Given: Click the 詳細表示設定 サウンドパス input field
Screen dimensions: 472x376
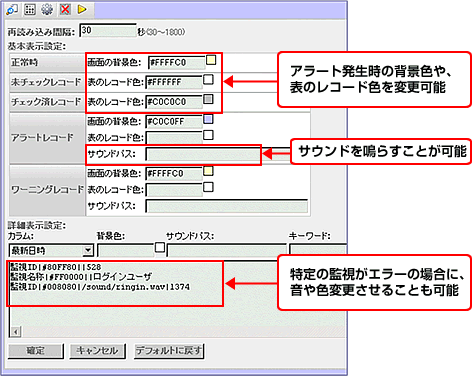Looking at the screenshot, I should click(x=226, y=250).
